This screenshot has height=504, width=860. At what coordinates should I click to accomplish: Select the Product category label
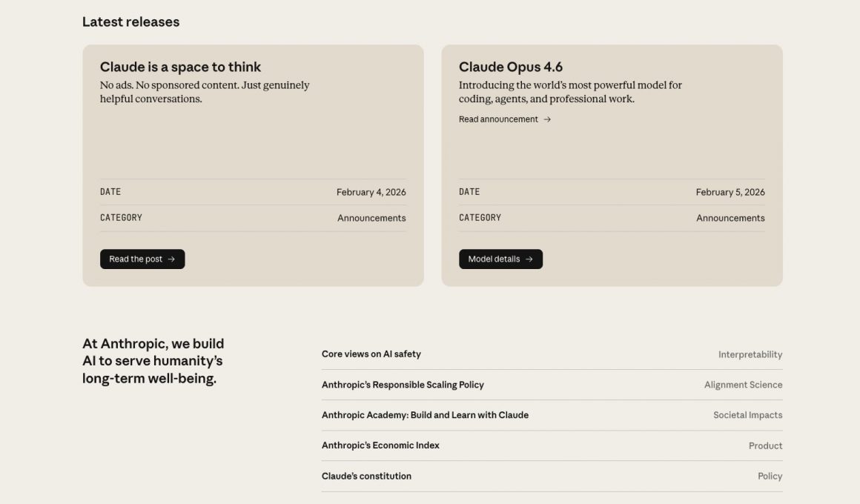point(765,446)
